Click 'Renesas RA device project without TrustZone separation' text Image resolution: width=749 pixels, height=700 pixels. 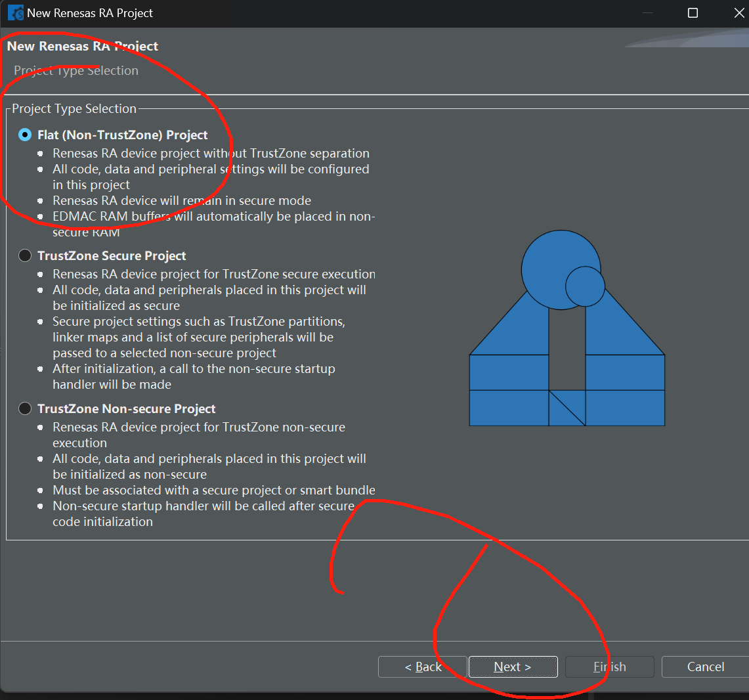click(211, 154)
